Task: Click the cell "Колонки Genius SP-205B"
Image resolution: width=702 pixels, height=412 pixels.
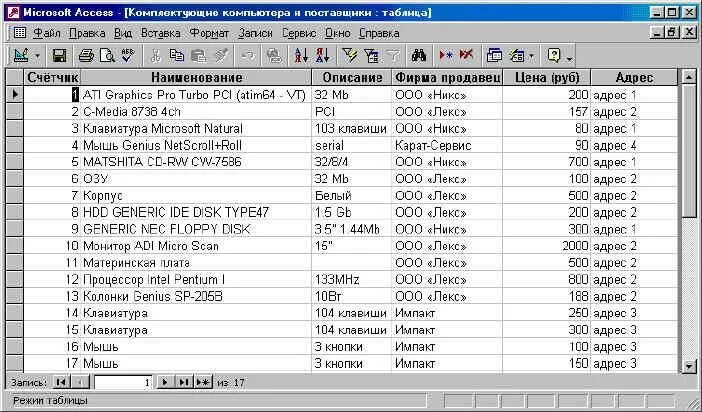Action: tap(196, 296)
